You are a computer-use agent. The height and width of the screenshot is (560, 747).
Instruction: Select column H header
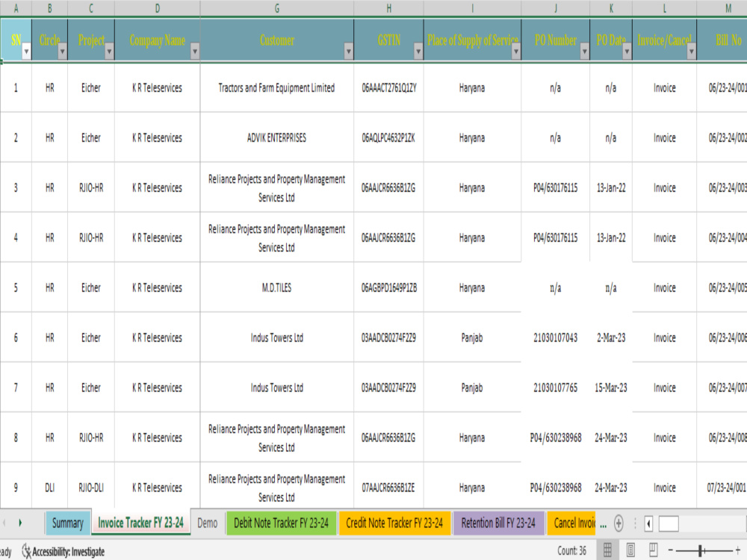pos(388,8)
